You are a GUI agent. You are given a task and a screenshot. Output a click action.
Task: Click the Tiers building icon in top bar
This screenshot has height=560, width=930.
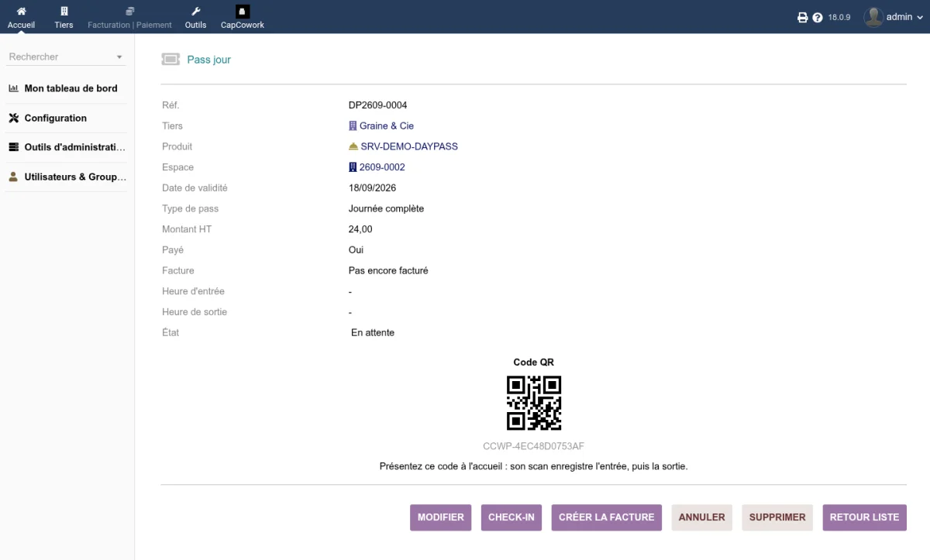click(x=64, y=11)
